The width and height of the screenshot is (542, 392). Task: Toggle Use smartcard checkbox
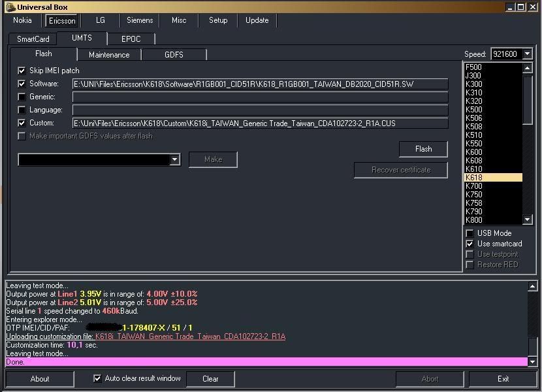(470, 244)
